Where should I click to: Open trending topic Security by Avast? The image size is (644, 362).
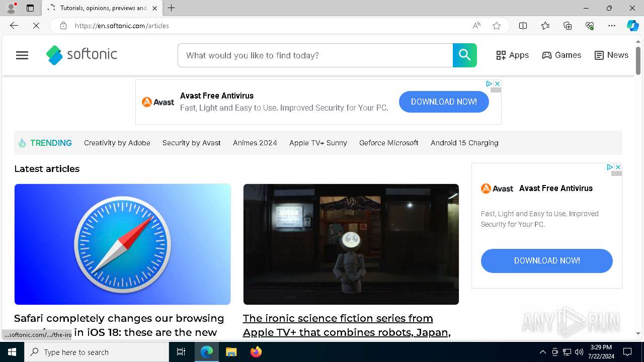(x=192, y=143)
